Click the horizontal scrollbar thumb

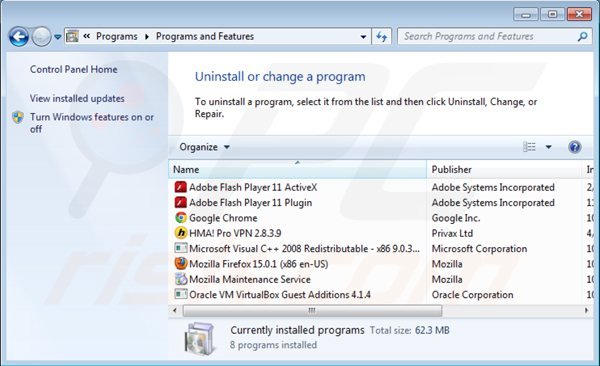pos(312,310)
